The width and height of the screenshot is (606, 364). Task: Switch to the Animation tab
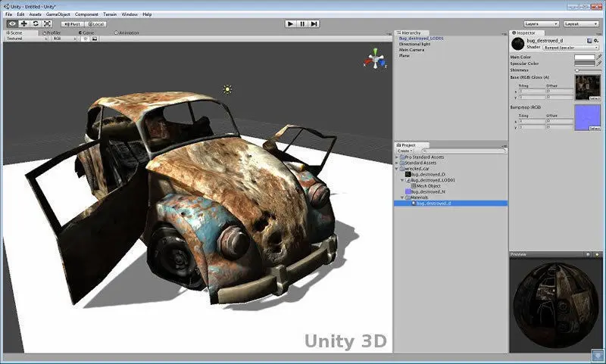(127, 33)
